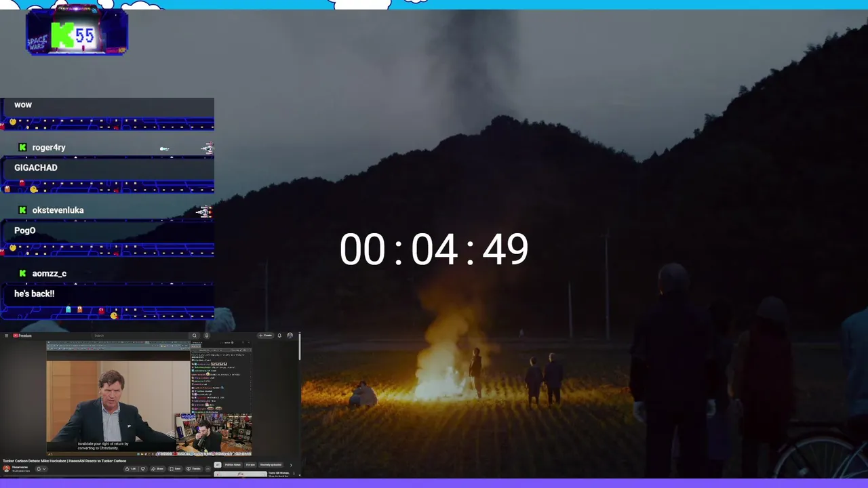Click Kick badge next to roger4ry
This screenshot has width=868, height=488.
22,147
